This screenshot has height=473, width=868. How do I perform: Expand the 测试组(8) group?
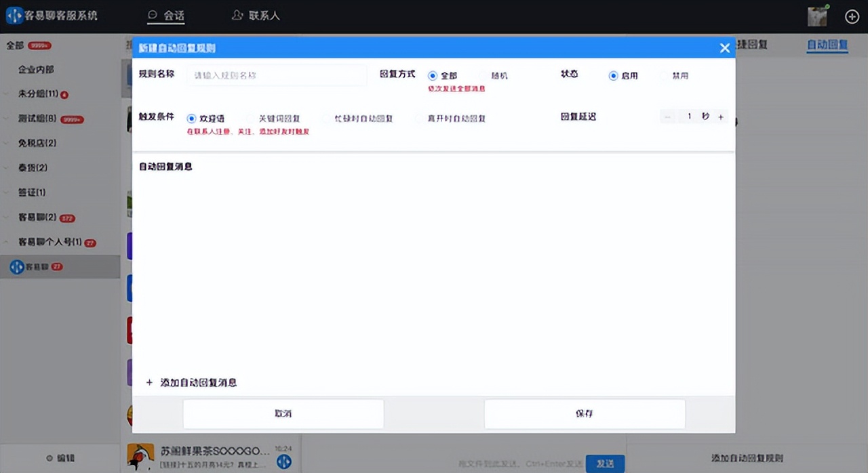point(7,119)
